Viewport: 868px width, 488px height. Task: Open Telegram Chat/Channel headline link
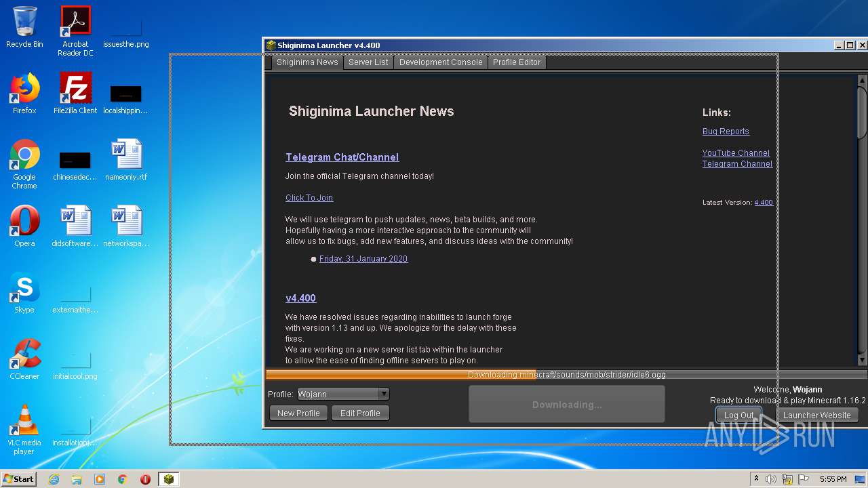click(342, 157)
